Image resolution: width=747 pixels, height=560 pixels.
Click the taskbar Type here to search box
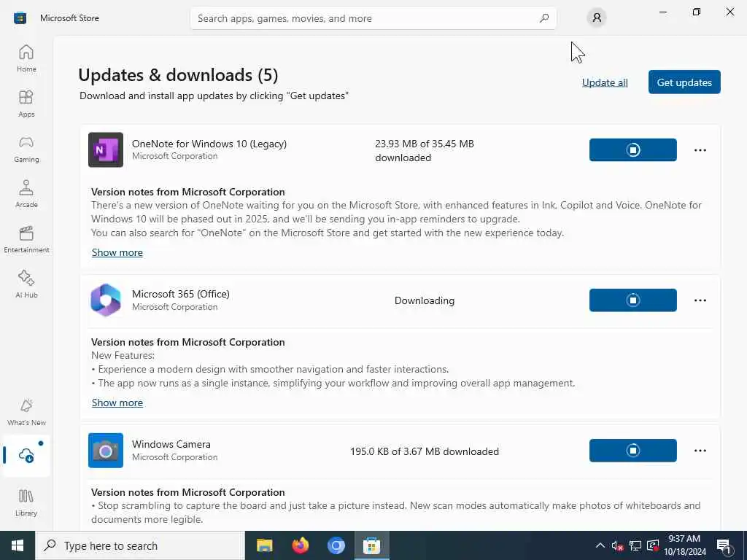[140, 545]
